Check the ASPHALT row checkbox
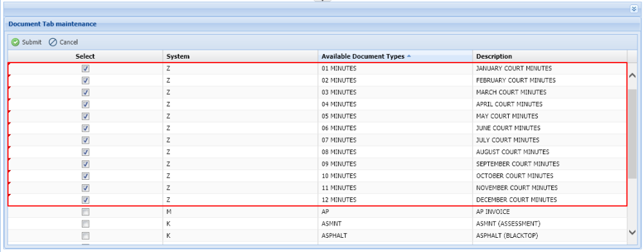This screenshot has height=252, width=644. coord(86,236)
